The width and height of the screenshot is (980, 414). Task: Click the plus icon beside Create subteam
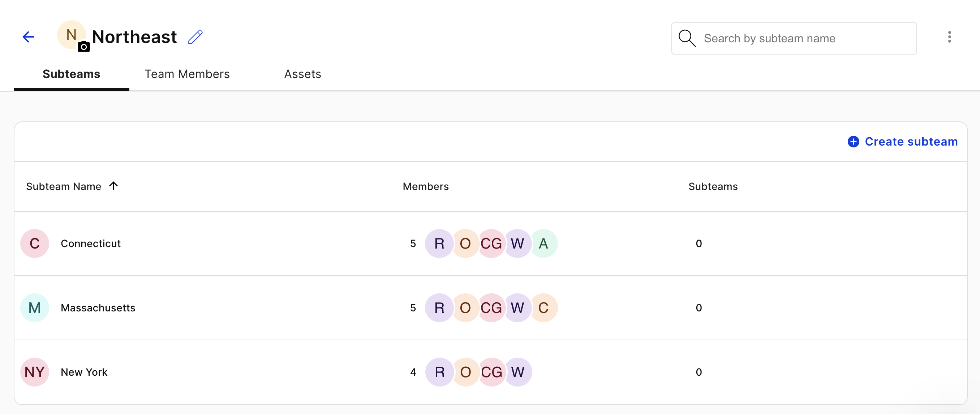pos(853,142)
